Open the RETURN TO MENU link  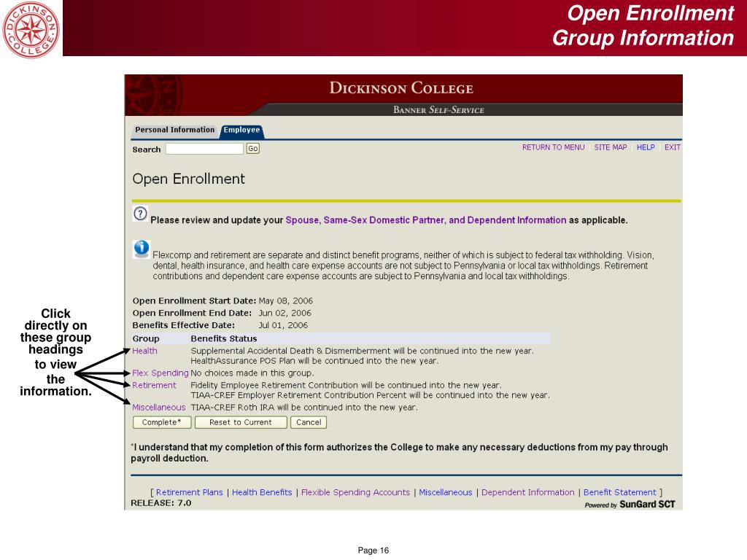coord(553,147)
